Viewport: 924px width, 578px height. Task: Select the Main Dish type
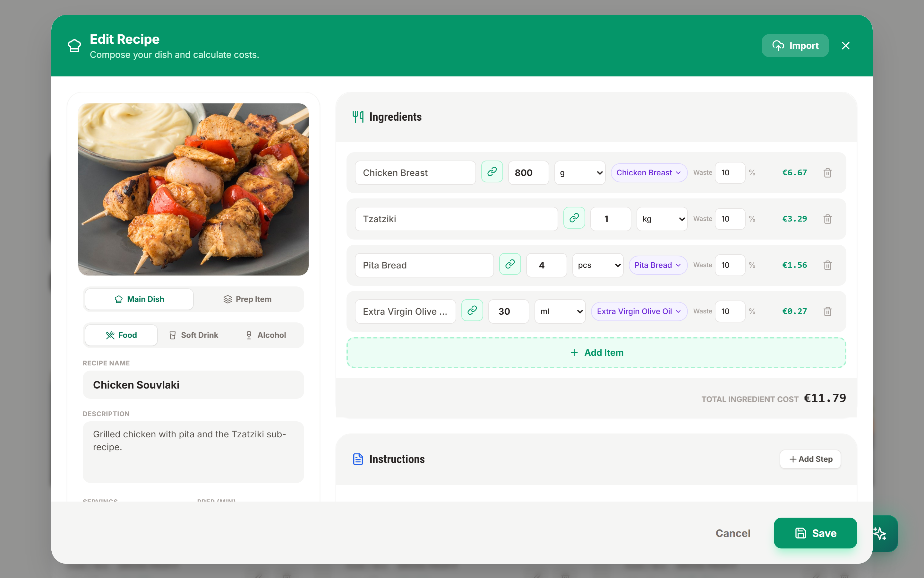pos(139,299)
